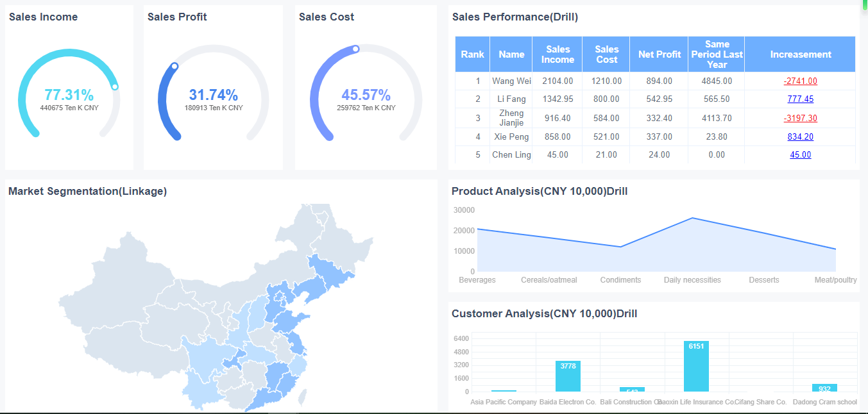Click the Product Analysis(CNY 10,000)Drill title

coord(540,191)
